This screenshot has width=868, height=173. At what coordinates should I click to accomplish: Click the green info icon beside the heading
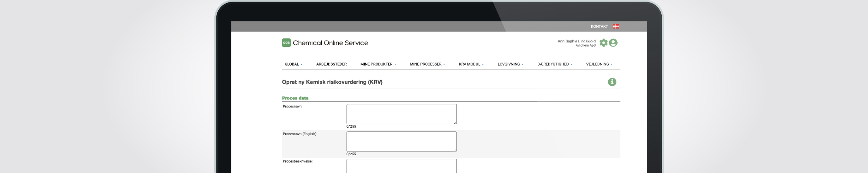[x=612, y=82]
